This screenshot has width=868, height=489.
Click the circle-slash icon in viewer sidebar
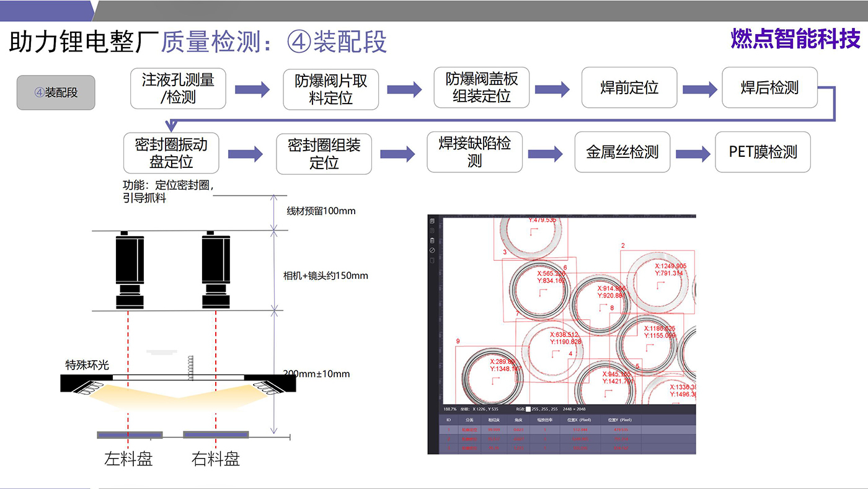pos(432,250)
